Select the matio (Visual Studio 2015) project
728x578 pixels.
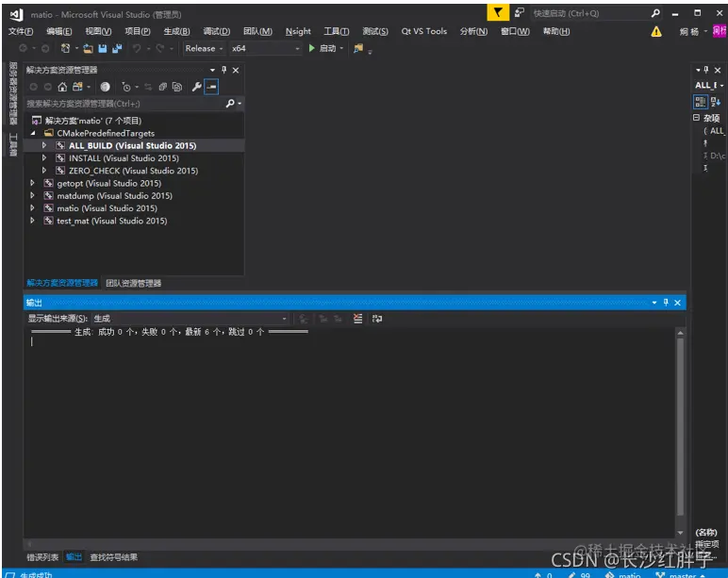click(107, 208)
